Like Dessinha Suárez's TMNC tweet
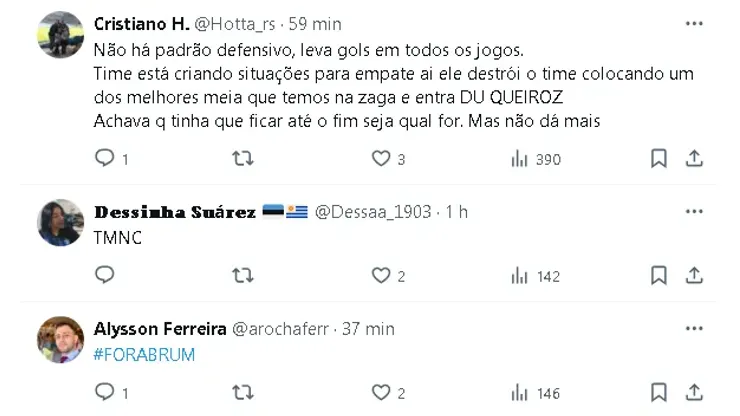 point(381,275)
